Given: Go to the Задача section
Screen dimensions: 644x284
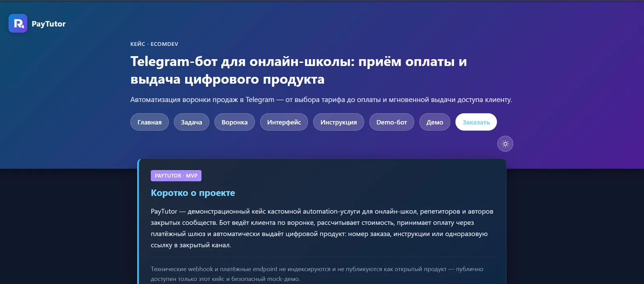Looking at the screenshot, I should point(192,122).
